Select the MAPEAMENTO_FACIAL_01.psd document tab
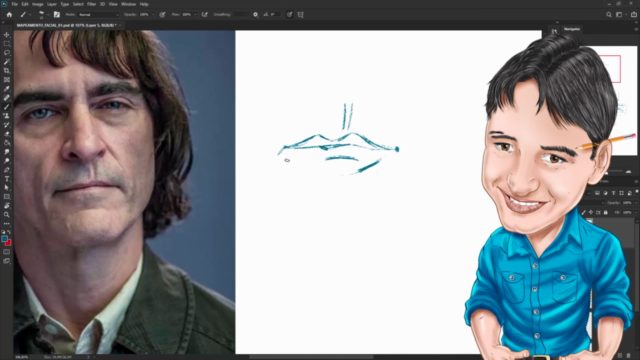 click(x=66, y=25)
